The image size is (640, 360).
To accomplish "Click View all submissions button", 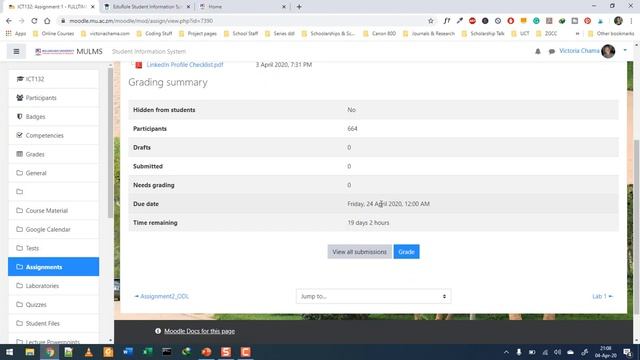I will 359,252.
